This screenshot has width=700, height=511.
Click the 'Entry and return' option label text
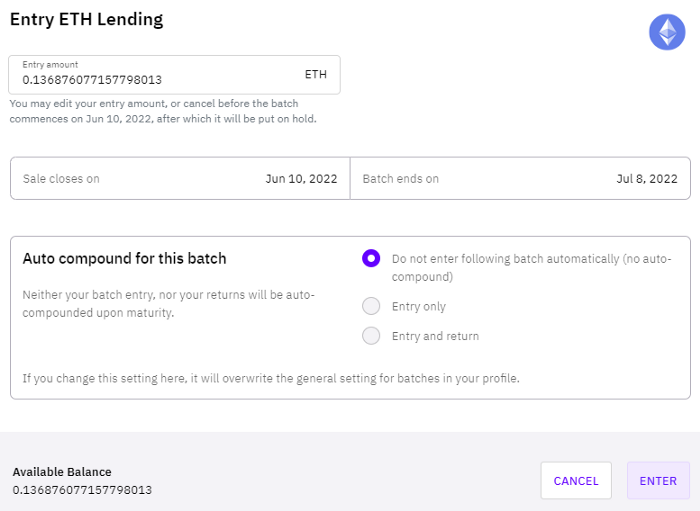435,336
